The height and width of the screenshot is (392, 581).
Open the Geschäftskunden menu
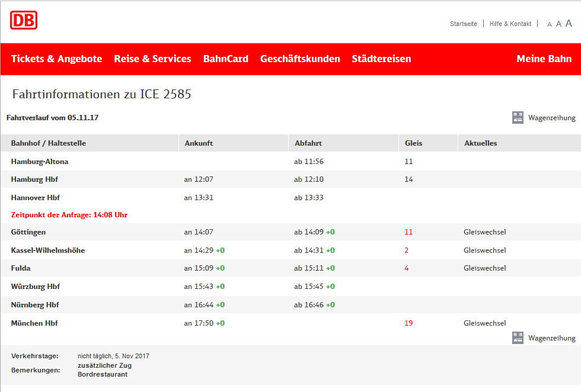tap(300, 59)
